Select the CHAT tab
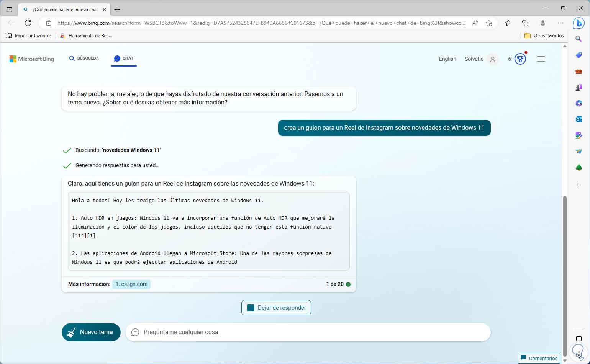This screenshot has height=364, width=590. 124,59
